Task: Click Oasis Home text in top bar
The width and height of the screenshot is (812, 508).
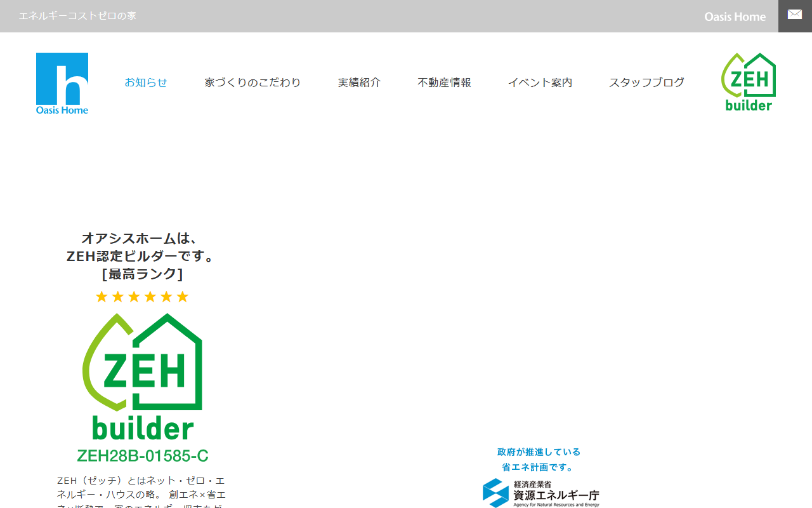Action: coord(735,17)
